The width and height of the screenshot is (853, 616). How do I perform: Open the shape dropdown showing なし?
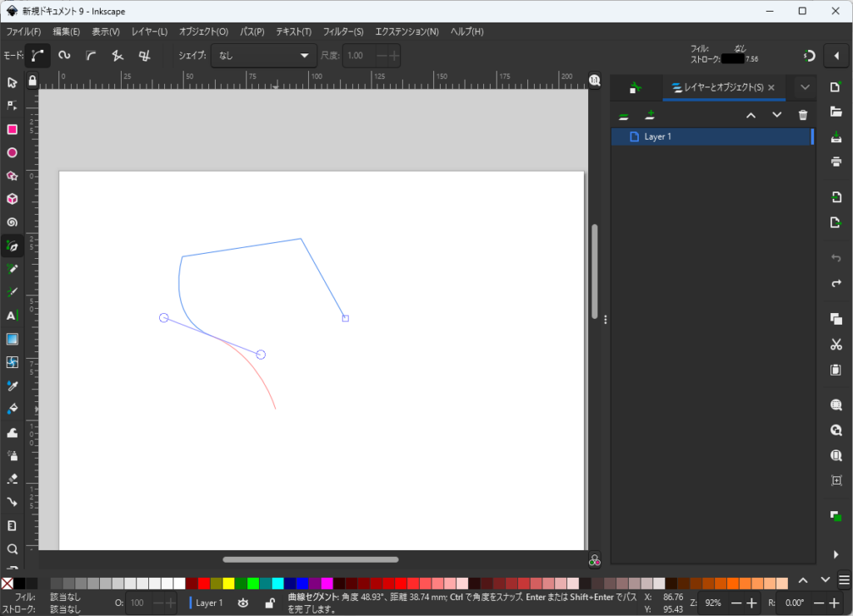click(263, 56)
